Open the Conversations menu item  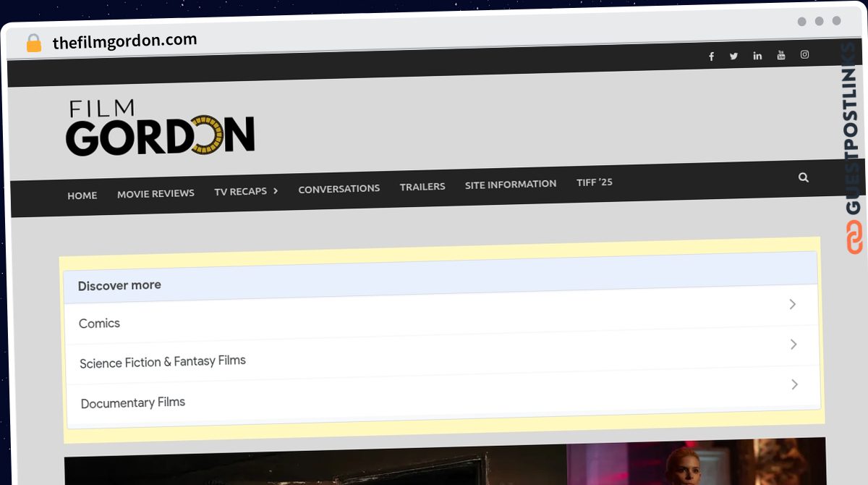(339, 189)
